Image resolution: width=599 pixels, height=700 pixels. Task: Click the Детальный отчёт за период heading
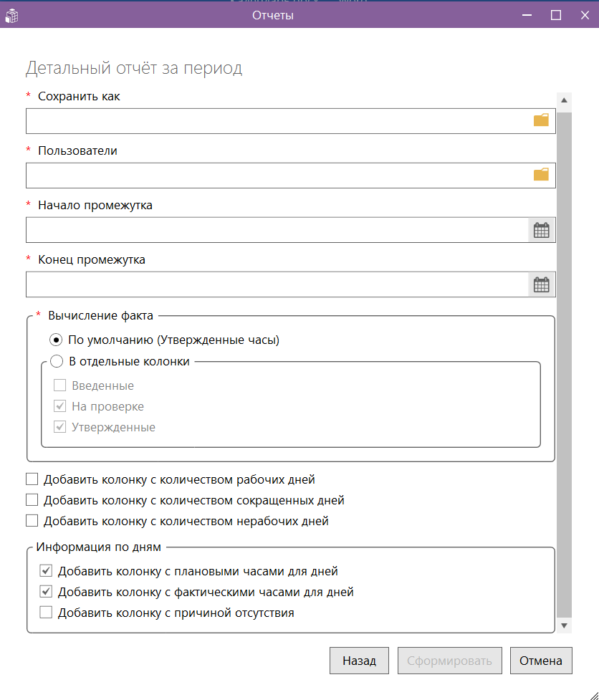pyautogui.click(x=134, y=68)
